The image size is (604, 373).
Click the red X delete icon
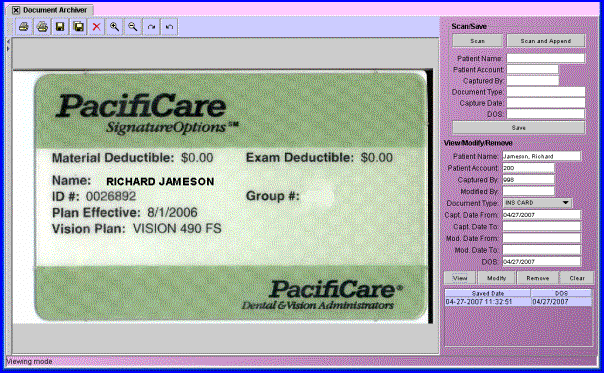(x=96, y=27)
